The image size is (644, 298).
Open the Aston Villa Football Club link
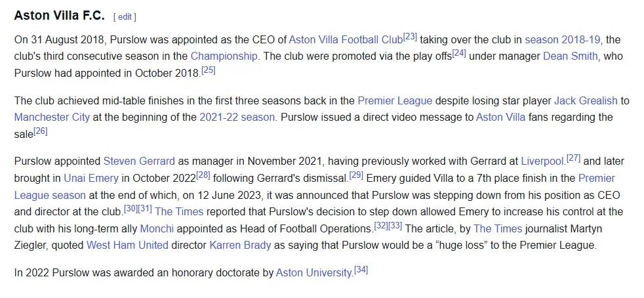346,39
